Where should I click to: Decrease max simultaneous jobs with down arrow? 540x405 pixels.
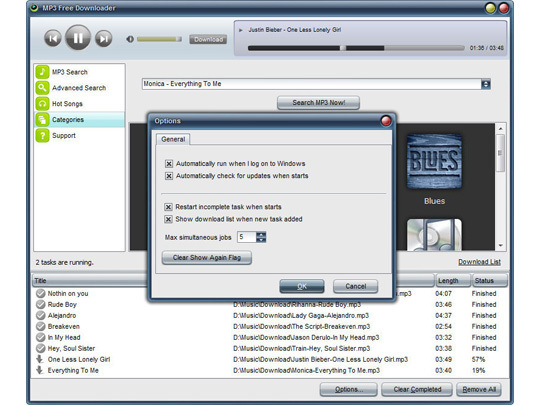(x=261, y=240)
